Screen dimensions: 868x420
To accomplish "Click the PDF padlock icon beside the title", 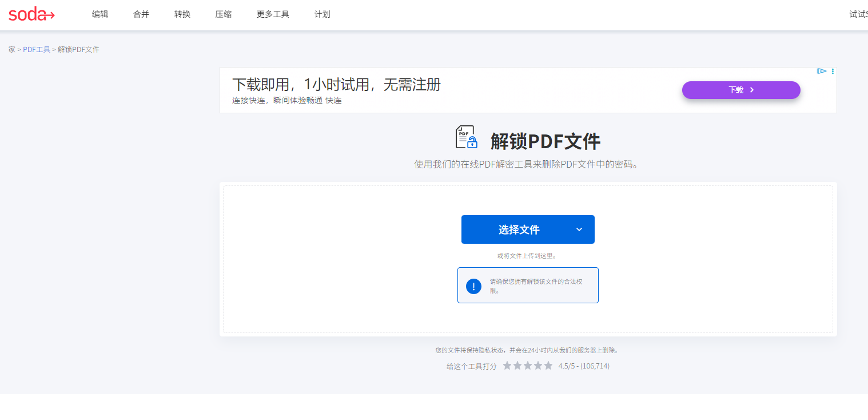I will [x=466, y=138].
